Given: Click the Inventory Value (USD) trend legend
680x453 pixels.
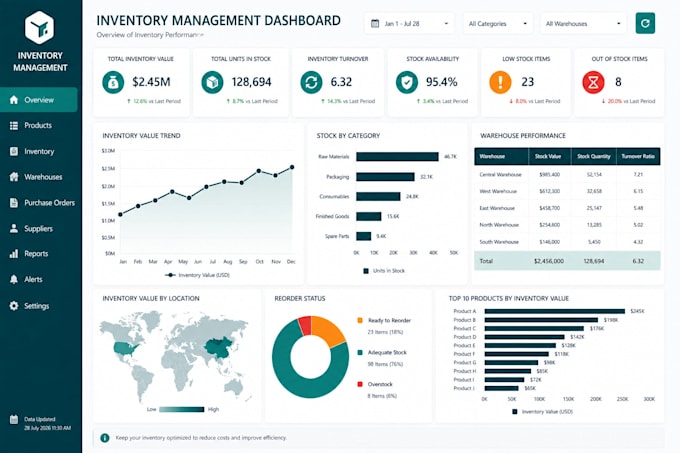Looking at the screenshot, I should [x=198, y=275].
